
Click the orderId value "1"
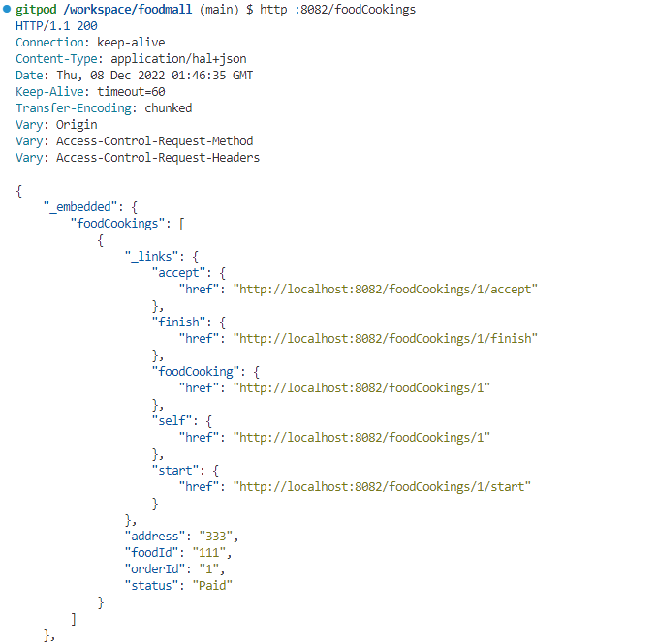click(209, 569)
